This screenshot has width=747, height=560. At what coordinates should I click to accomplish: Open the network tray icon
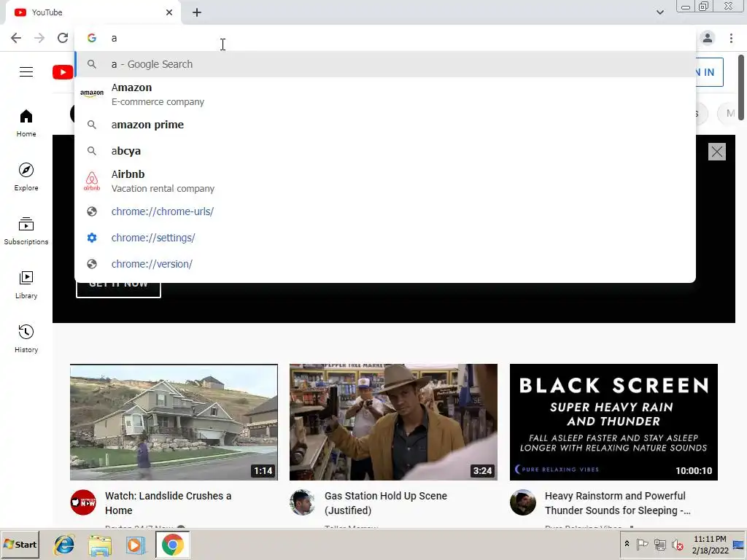659,544
